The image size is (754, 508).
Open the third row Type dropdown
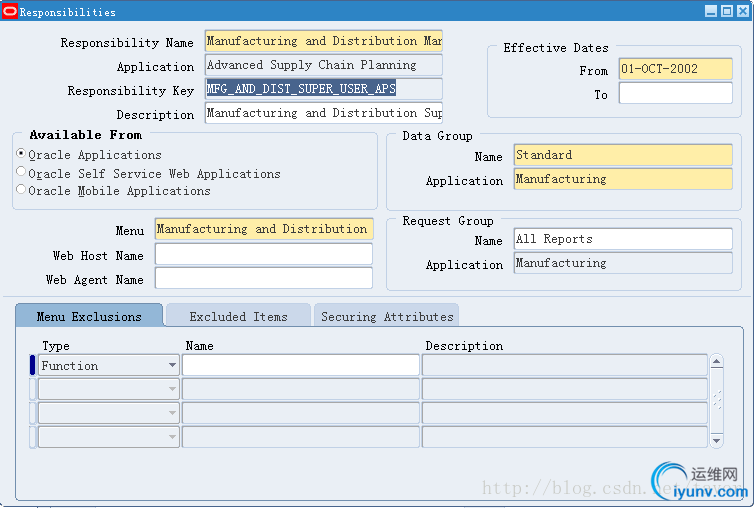[172, 413]
